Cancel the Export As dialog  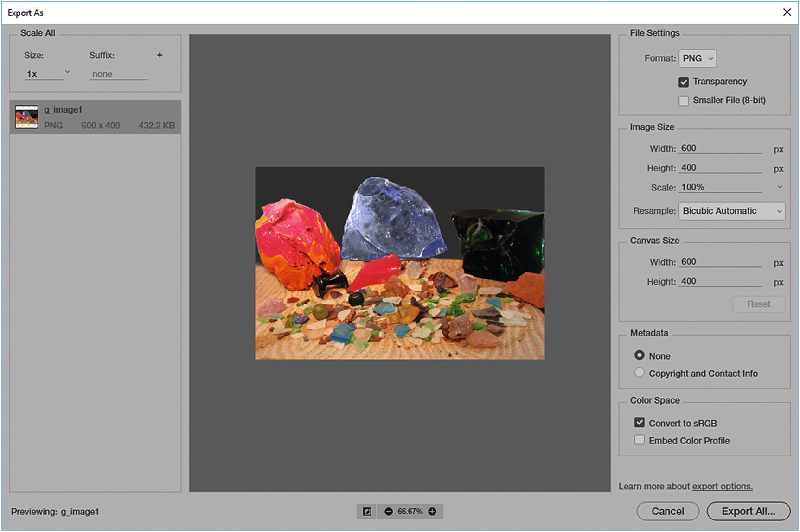(x=668, y=511)
